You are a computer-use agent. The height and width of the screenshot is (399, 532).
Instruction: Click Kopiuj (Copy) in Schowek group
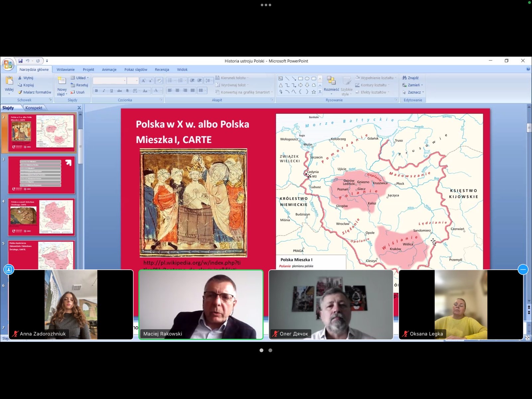point(26,85)
